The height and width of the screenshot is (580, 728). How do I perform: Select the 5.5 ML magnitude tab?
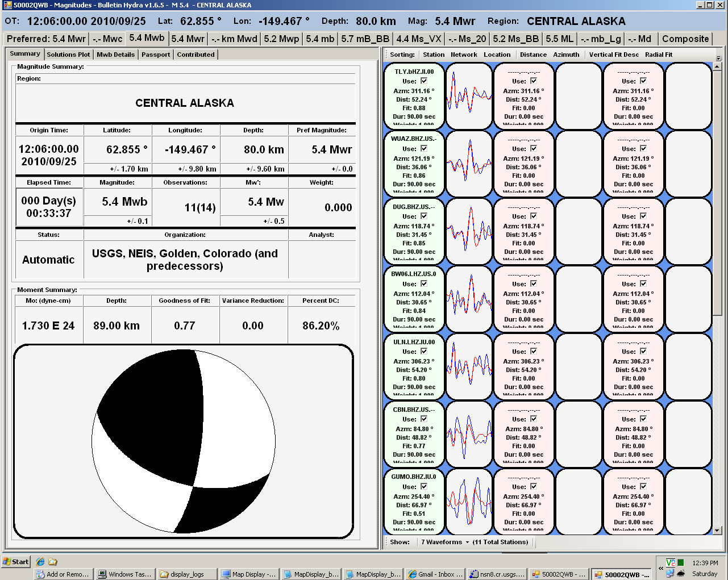(x=560, y=39)
